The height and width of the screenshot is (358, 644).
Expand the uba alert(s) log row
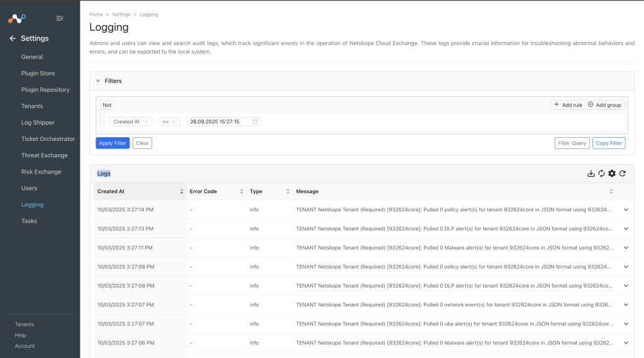(x=626, y=324)
